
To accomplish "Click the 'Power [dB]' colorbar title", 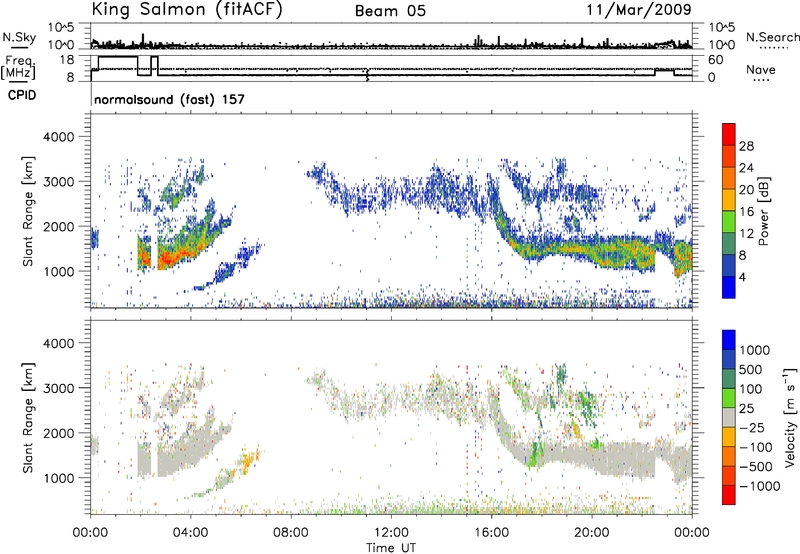I will (x=763, y=211).
